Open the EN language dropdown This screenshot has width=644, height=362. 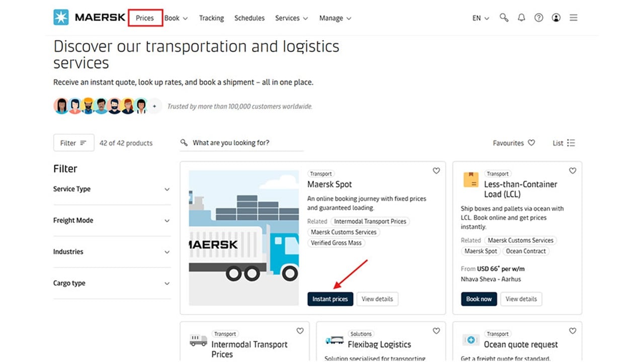pyautogui.click(x=480, y=18)
